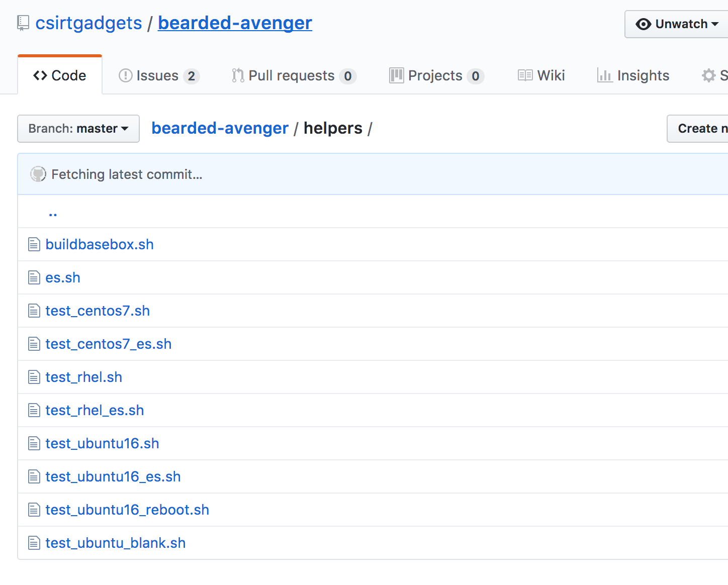Click the file icon beside buildbasebox.sh

[34, 244]
